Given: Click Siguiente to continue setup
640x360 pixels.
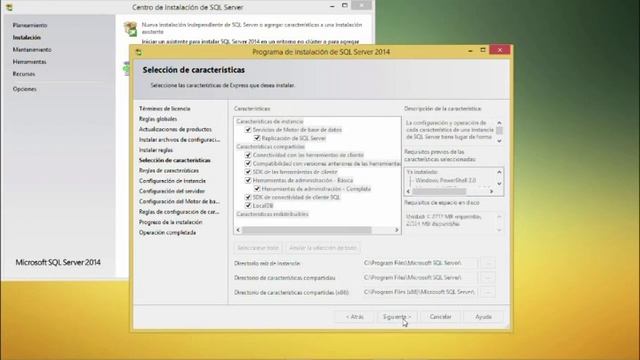Looking at the screenshot, I should pyautogui.click(x=397, y=317).
